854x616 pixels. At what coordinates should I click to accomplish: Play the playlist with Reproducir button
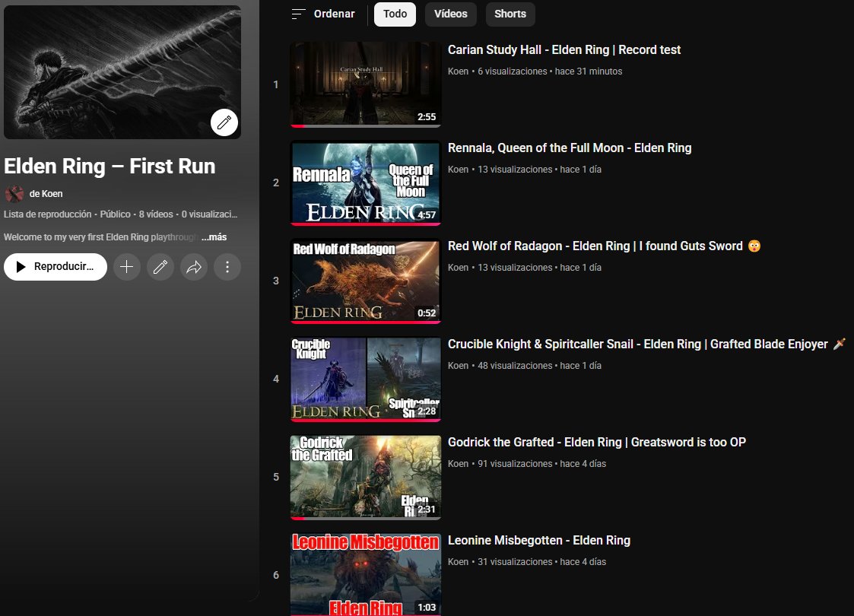coord(56,267)
